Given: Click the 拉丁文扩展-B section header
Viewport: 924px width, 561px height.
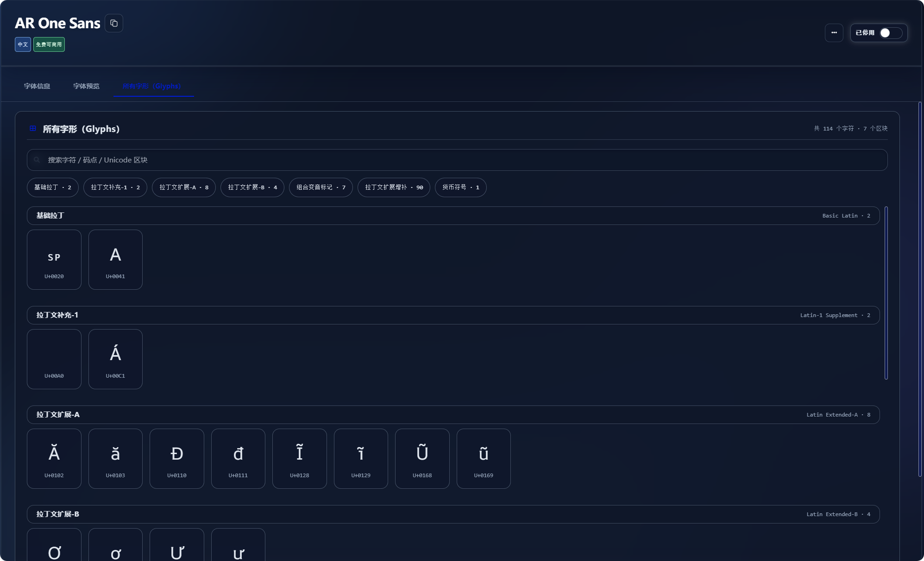Looking at the screenshot, I should 453,514.
